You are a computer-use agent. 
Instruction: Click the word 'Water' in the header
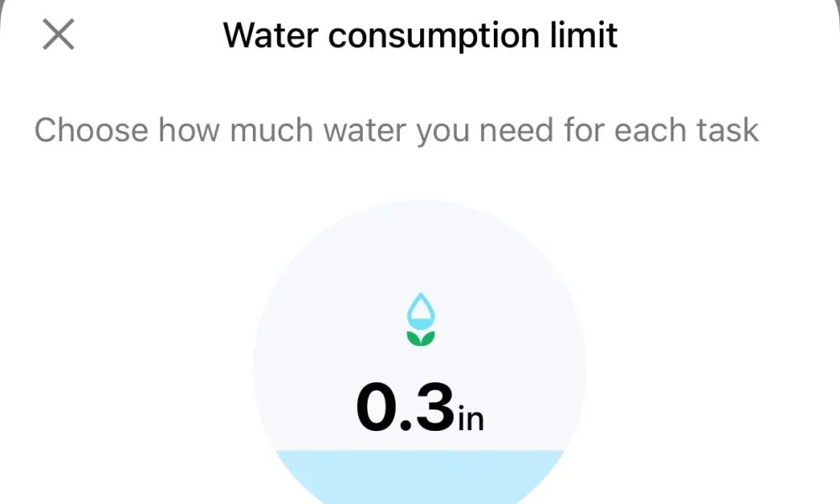pos(270,35)
